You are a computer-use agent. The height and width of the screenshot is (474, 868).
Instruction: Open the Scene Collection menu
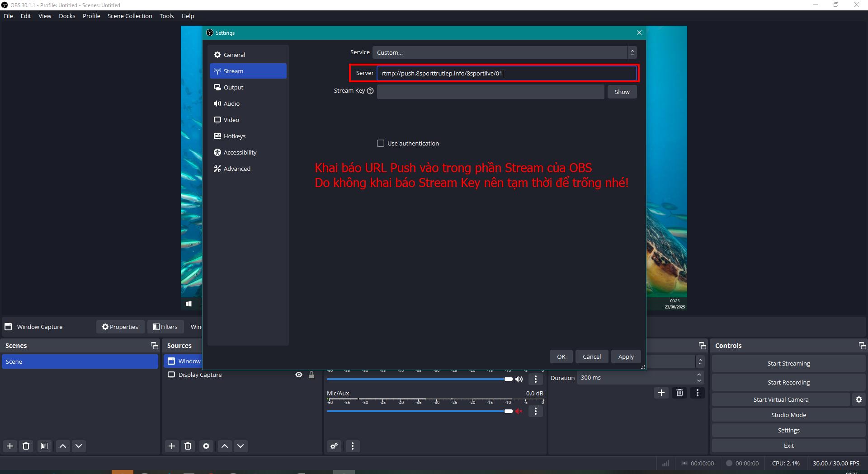pos(130,16)
